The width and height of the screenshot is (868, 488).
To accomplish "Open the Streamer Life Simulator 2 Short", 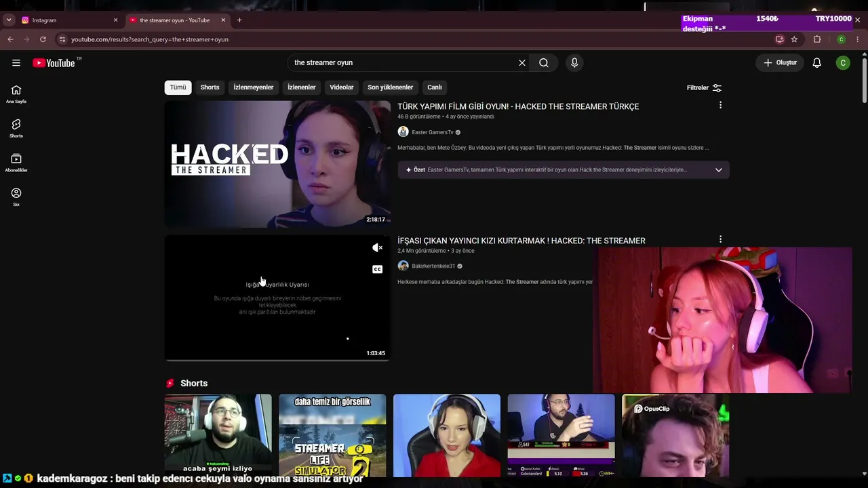I will pyautogui.click(x=332, y=435).
